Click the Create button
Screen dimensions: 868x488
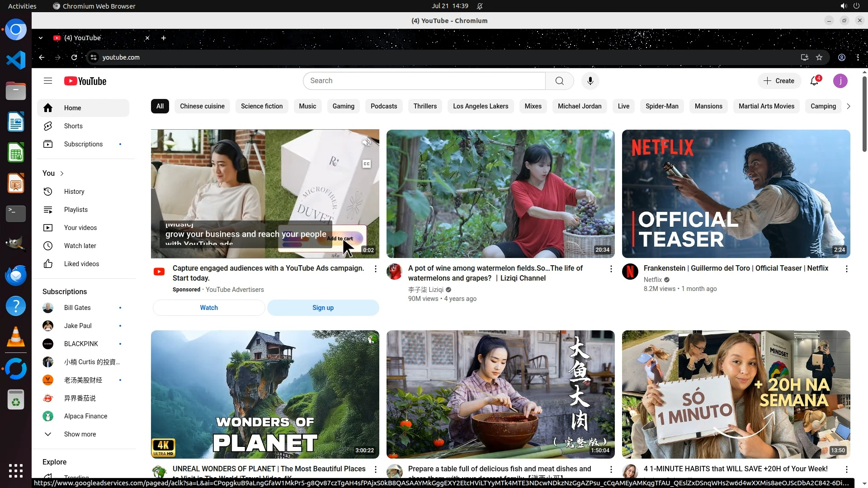click(779, 81)
